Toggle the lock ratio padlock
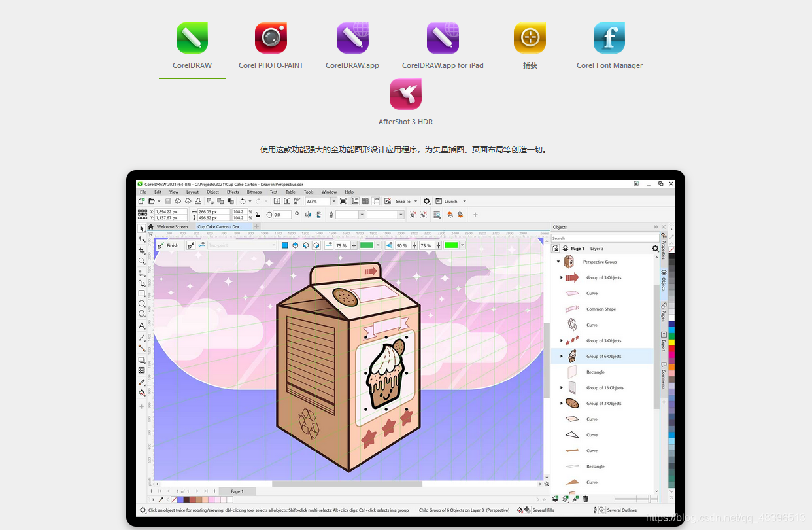Viewport: 812px width, 530px height. click(x=257, y=214)
